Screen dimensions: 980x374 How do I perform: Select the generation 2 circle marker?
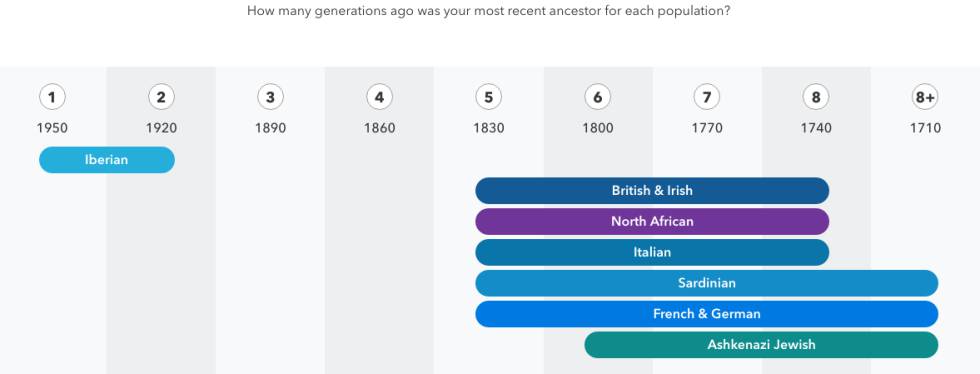(161, 97)
